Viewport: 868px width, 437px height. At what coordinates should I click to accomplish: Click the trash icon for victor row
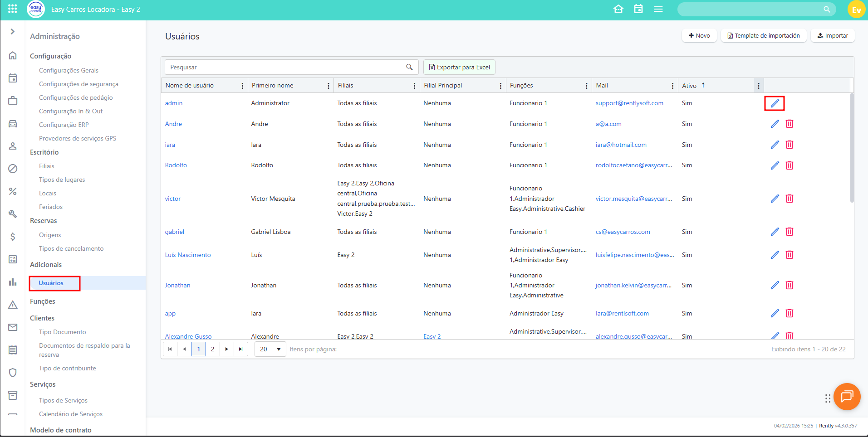[x=790, y=199]
